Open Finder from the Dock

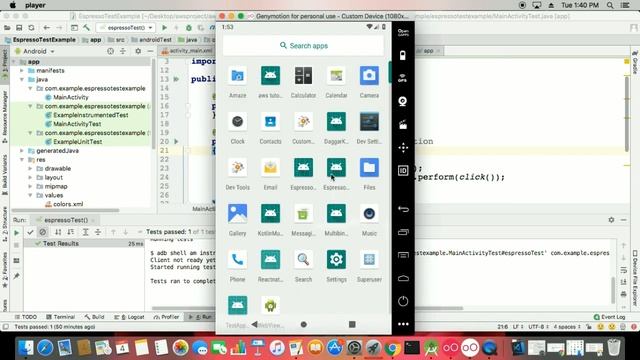25,348
